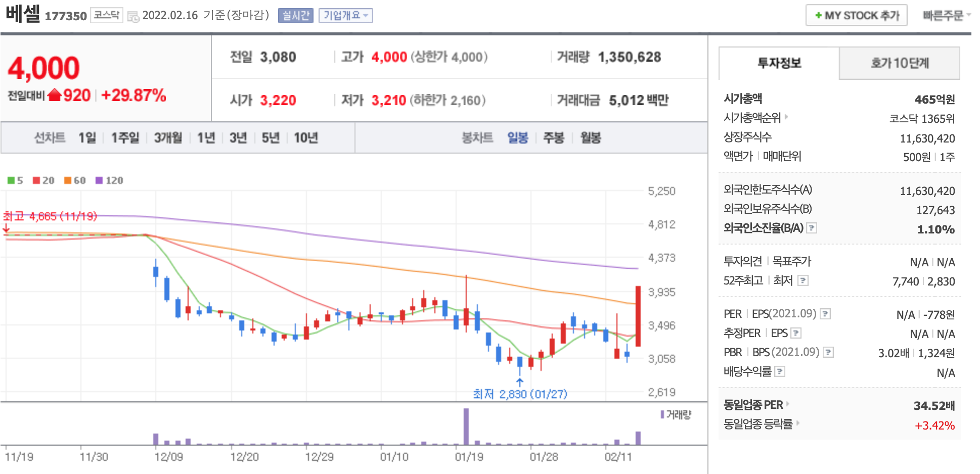The image size is (980, 474).
Task: Click the tall 01/19 volume bar
Action: 466,426
